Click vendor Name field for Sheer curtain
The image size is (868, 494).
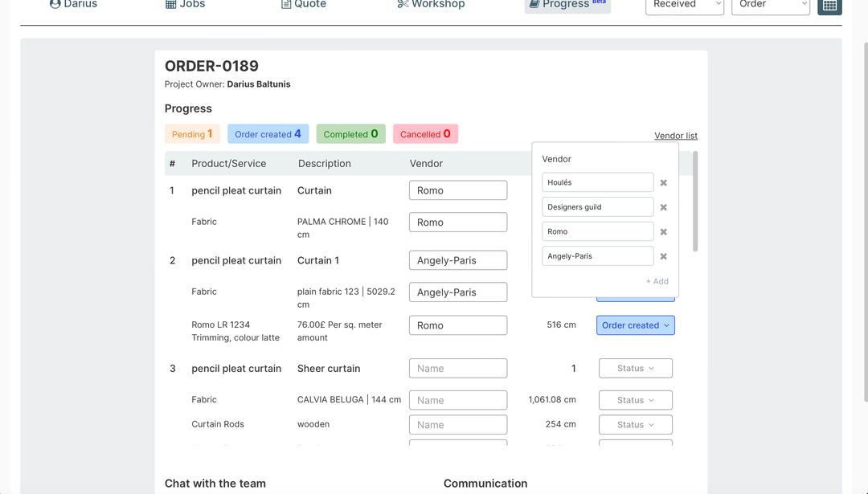click(458, 369)
